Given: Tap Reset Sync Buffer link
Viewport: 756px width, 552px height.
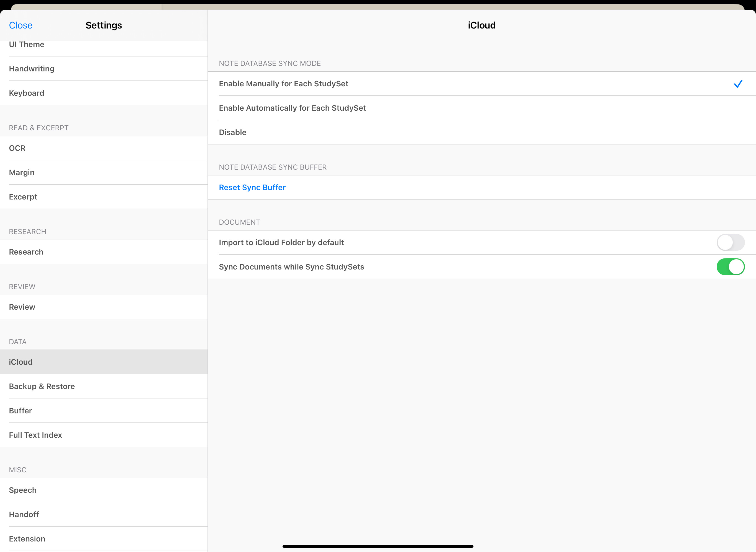Looking at the screenshot, I should pyautogui.click(x=252, y=188).
